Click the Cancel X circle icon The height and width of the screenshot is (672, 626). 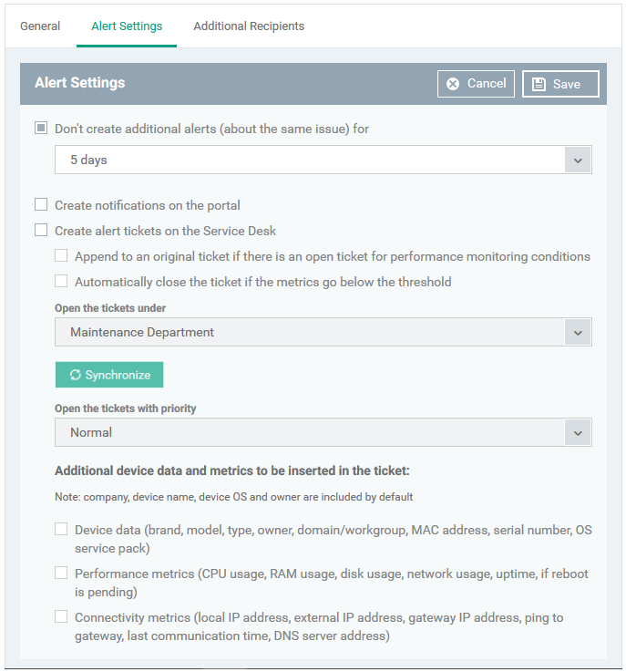pos(453,84)
